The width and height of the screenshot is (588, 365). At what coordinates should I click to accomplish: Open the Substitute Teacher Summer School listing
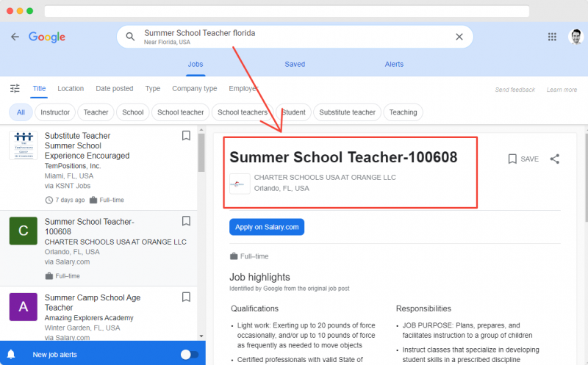coord(87,145)
